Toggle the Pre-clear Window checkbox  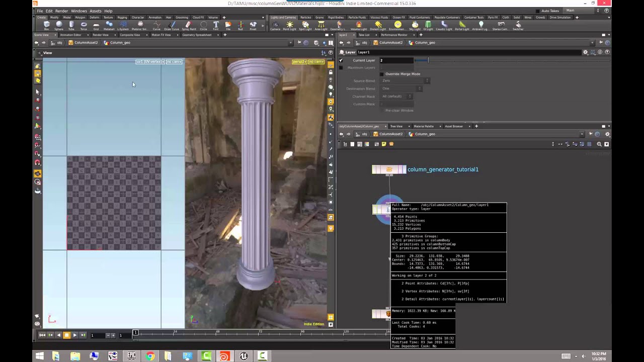tap(381, 110)
